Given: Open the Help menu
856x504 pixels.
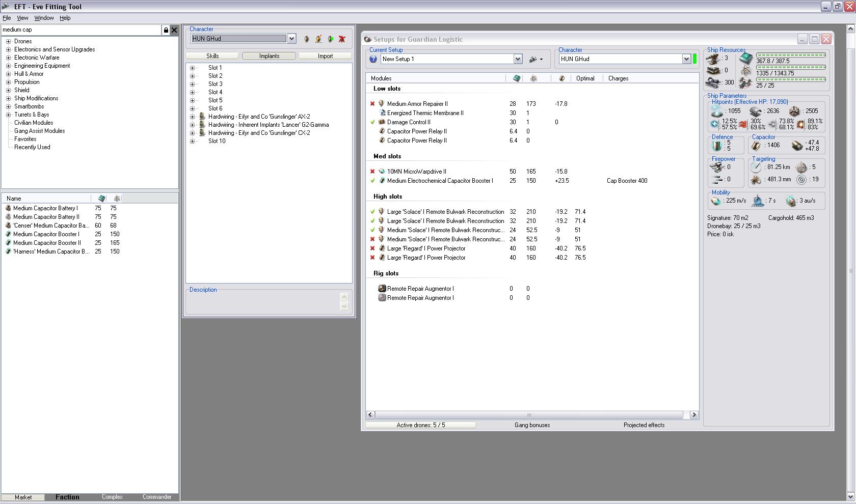Looking at the screenshot, I should (65, 18).
